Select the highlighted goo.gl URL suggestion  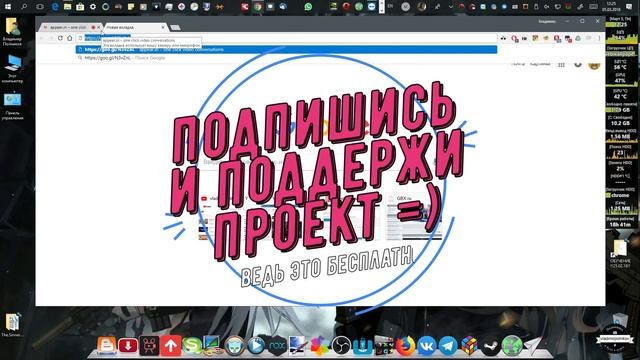(x=286, y=49)
